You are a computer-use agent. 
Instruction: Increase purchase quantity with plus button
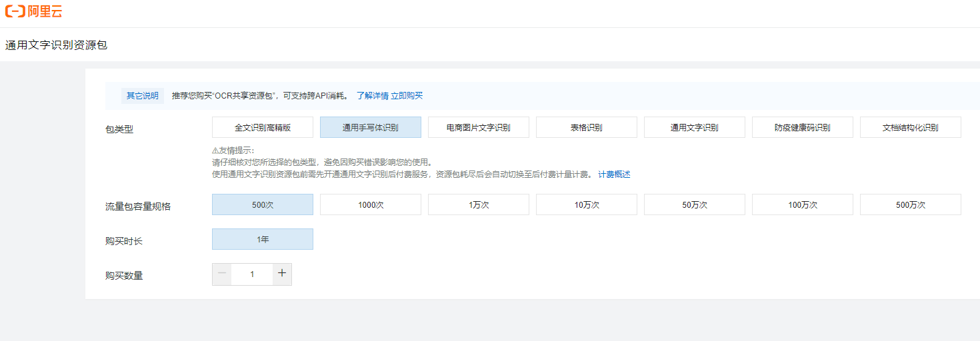282,274
